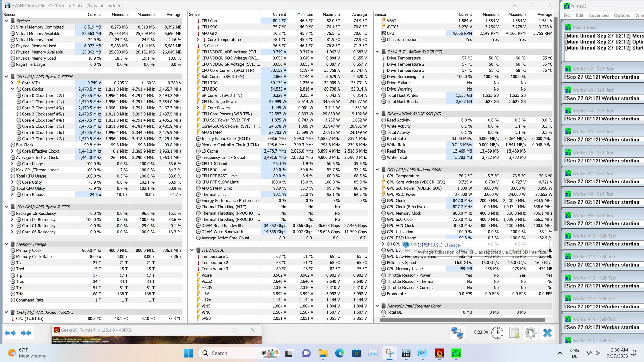Open HWiNFO sensor settings gear
The height and width of the screenshot is (362, 644).
530,333
